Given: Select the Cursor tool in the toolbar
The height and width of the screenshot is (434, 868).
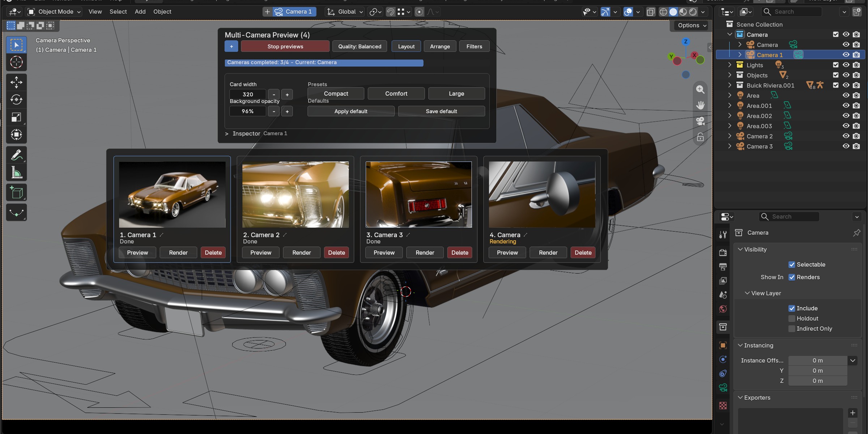Looking at the screenshot, I should pos(16,62).
